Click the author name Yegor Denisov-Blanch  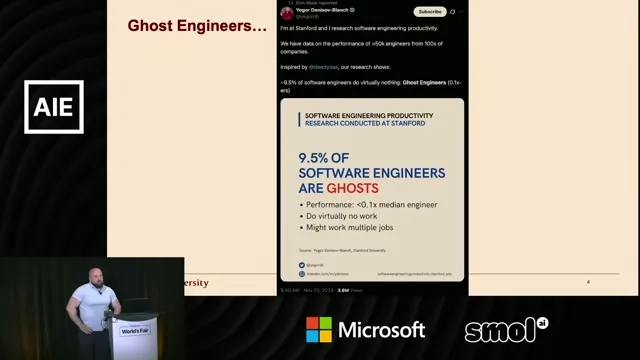(322, 10)
